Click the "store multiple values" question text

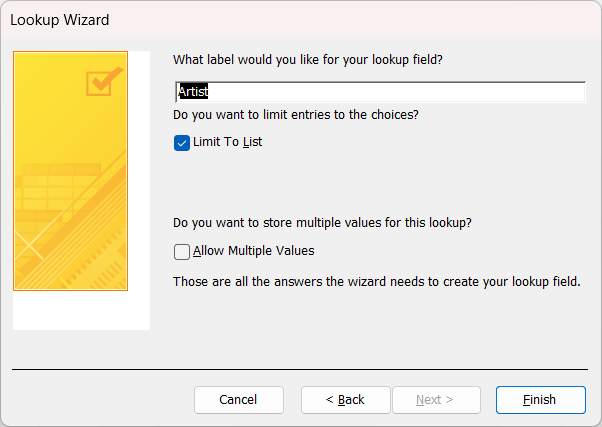coord(322,222)
